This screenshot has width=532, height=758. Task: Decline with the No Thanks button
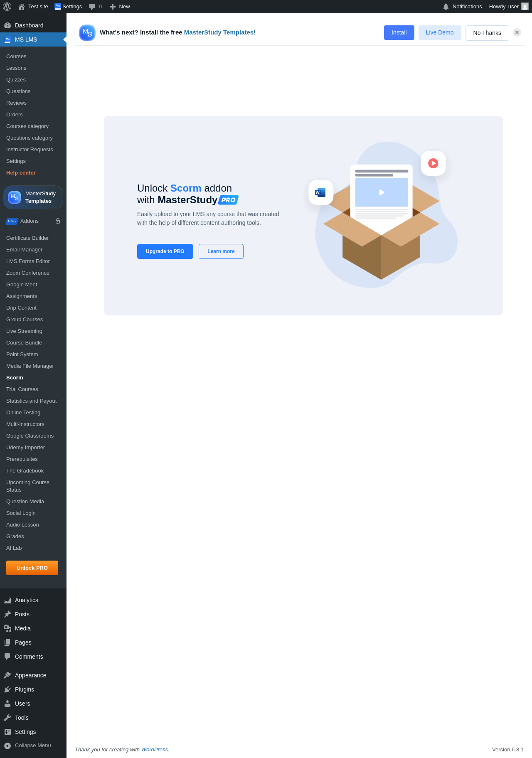pos(487,33)
